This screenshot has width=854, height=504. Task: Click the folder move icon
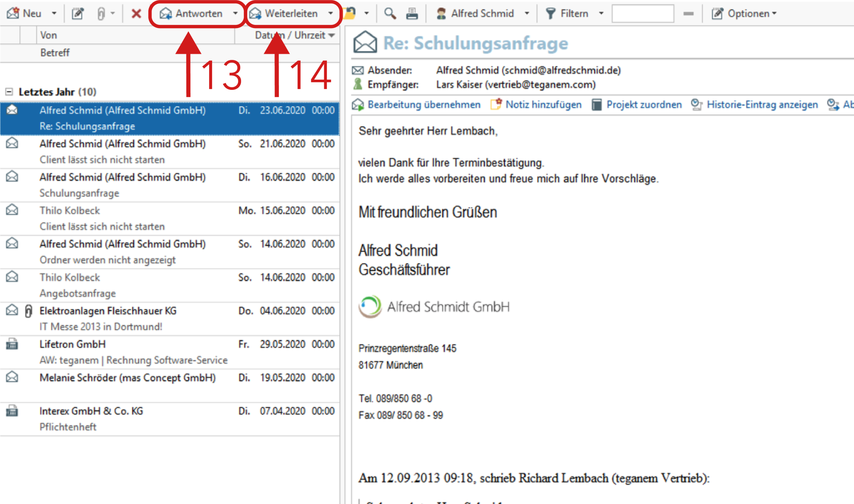351,14
